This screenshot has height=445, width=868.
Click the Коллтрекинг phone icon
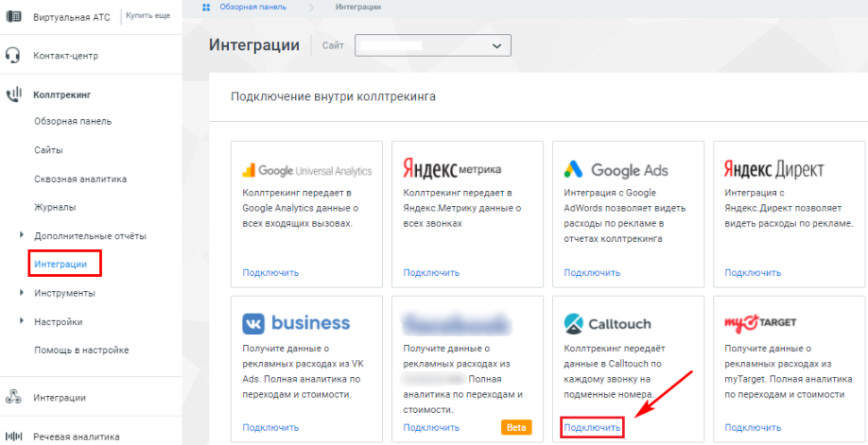pos(13,94)
